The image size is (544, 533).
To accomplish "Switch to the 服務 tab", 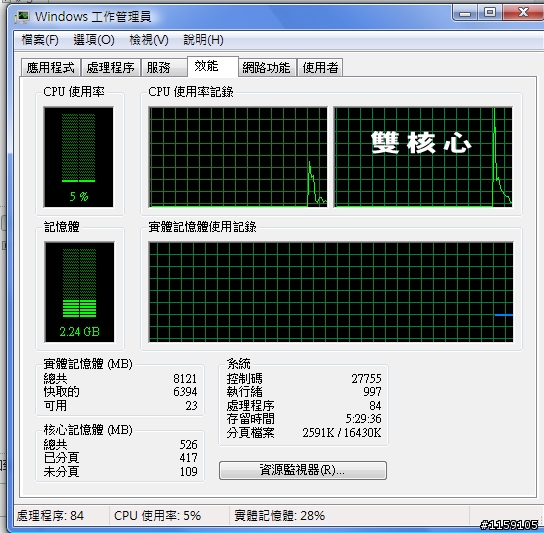I will click(164, 67).
